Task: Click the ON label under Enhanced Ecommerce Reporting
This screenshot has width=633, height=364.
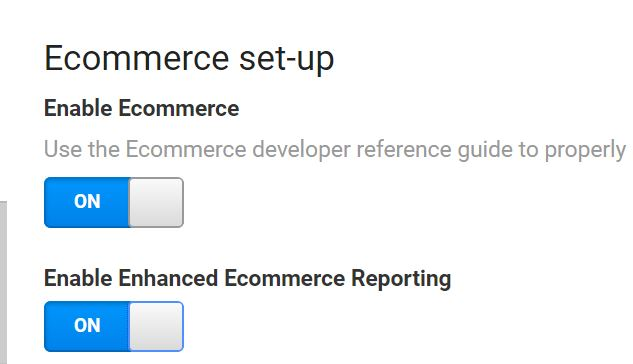Action: [87, 325]
